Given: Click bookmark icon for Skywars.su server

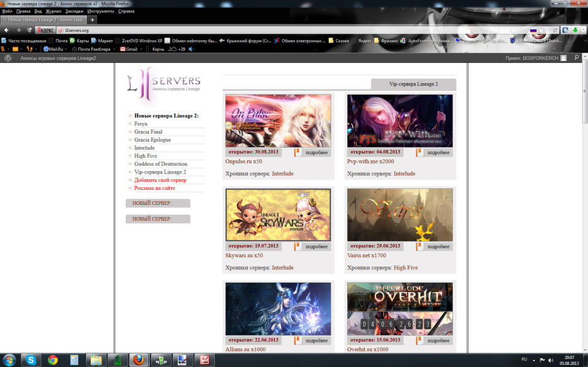Looking at the screenshot, I should 297,246.
